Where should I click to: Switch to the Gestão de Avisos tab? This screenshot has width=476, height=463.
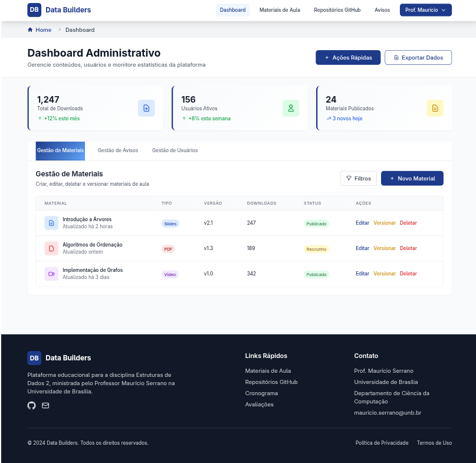point(118,150)
